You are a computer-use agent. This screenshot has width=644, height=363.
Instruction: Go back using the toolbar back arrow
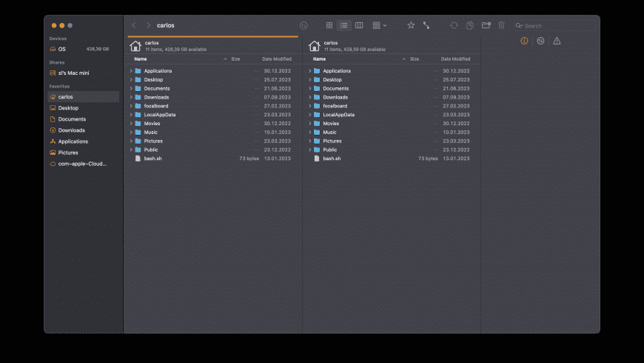134,25
